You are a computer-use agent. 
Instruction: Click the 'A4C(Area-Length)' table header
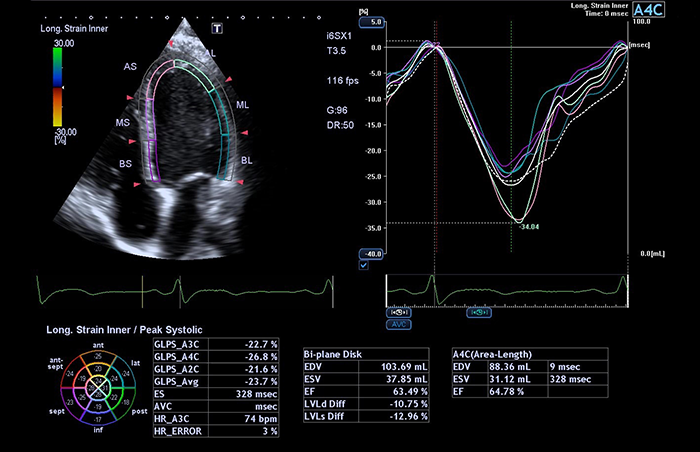492,355
